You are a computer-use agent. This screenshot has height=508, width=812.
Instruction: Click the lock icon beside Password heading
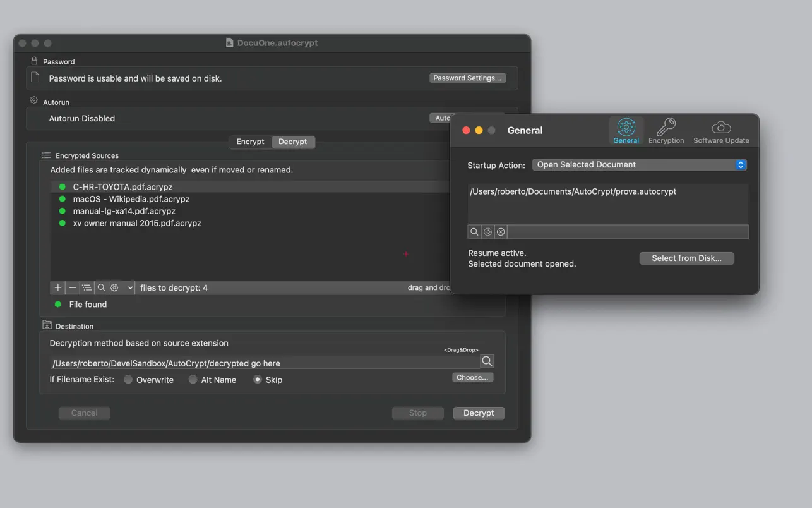34,61
